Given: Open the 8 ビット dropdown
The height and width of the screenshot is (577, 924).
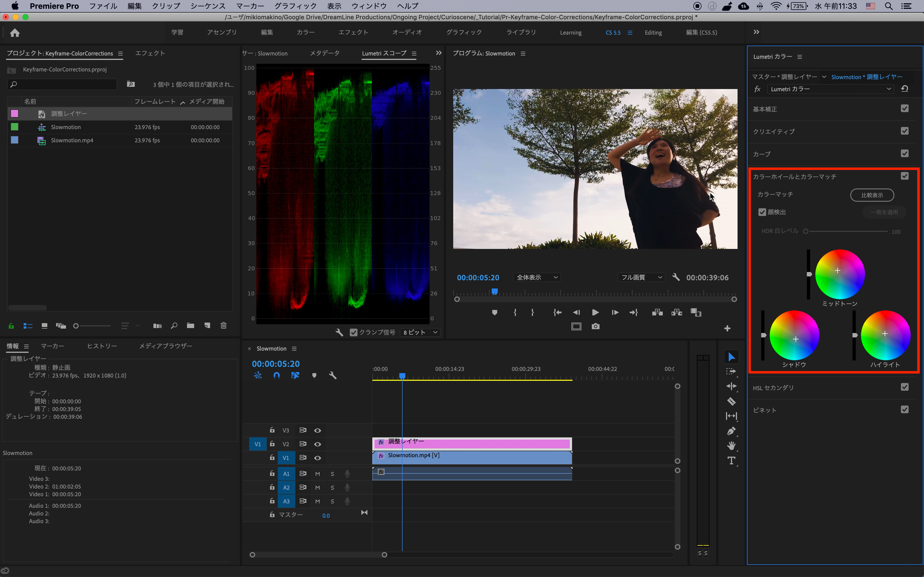Looking at the screenshot, I should 420,332.
